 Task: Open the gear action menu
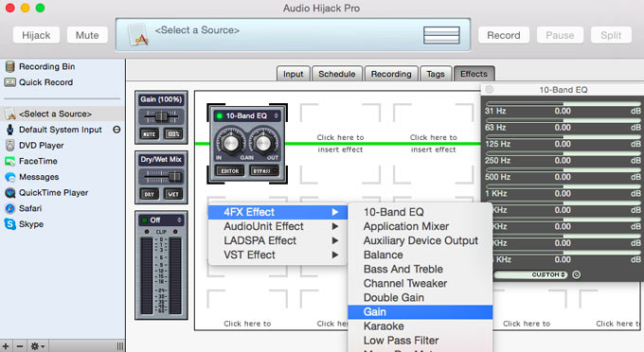point(37,346)
